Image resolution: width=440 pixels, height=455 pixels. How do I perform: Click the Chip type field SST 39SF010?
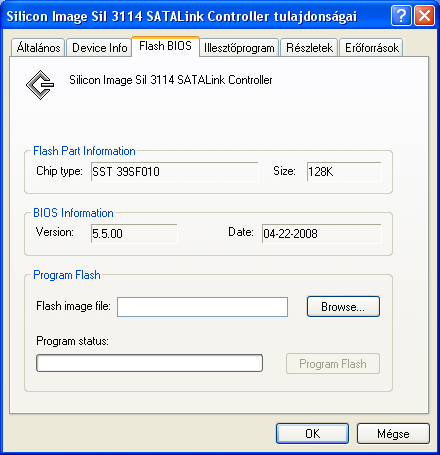[174, 172]
